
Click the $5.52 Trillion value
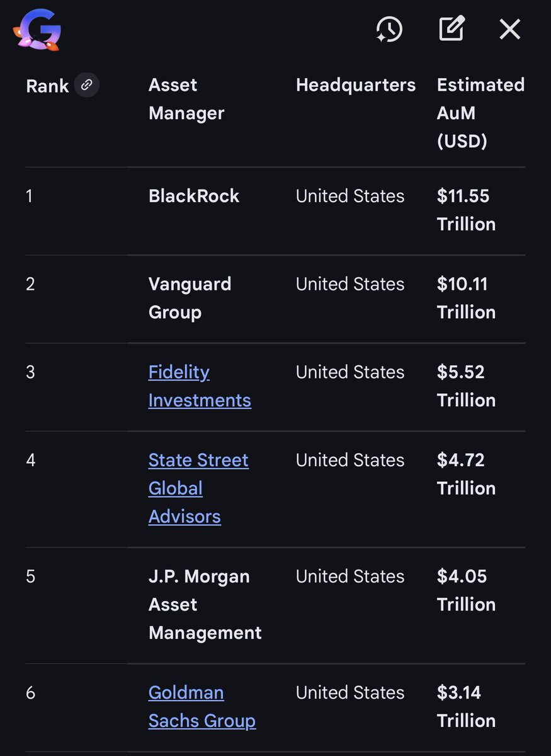click(466, 386)
